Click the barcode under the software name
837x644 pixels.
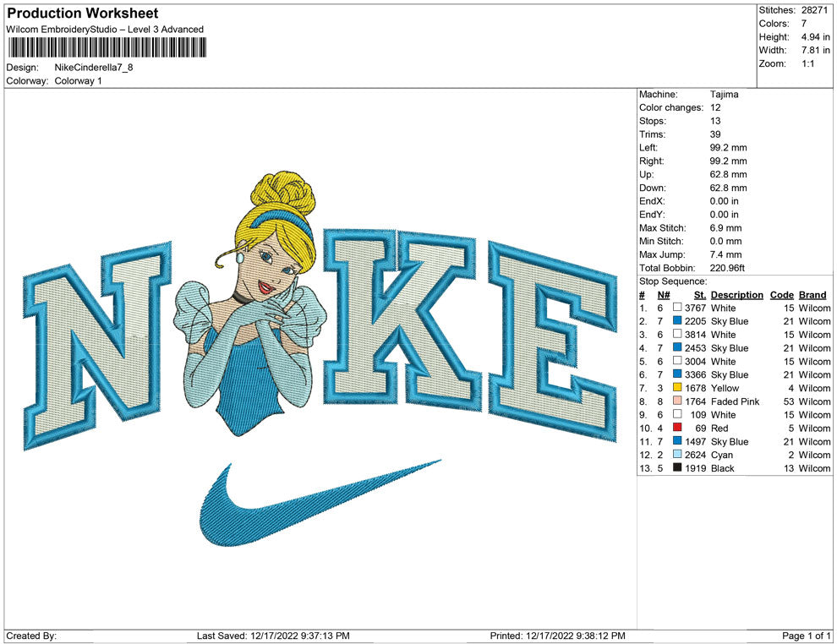(107, 47)
